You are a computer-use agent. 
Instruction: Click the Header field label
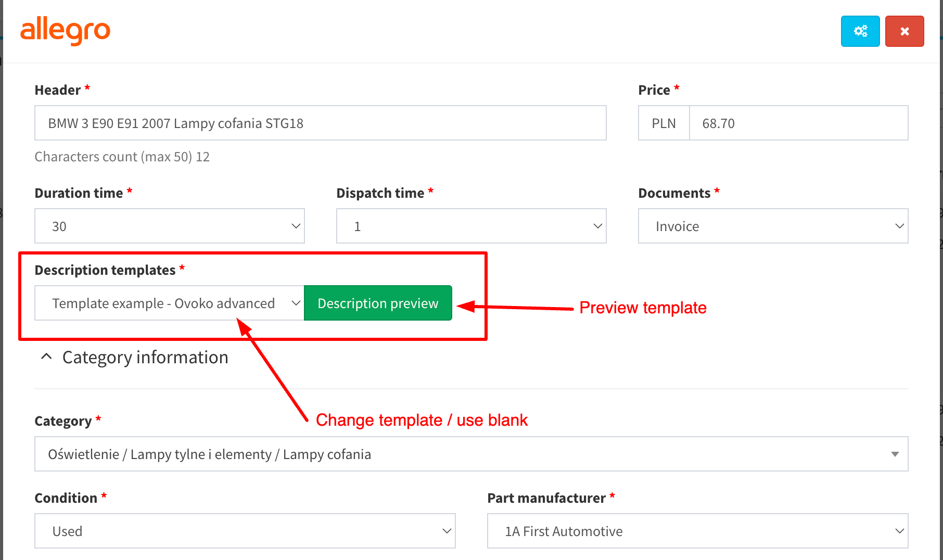point(57,90)
